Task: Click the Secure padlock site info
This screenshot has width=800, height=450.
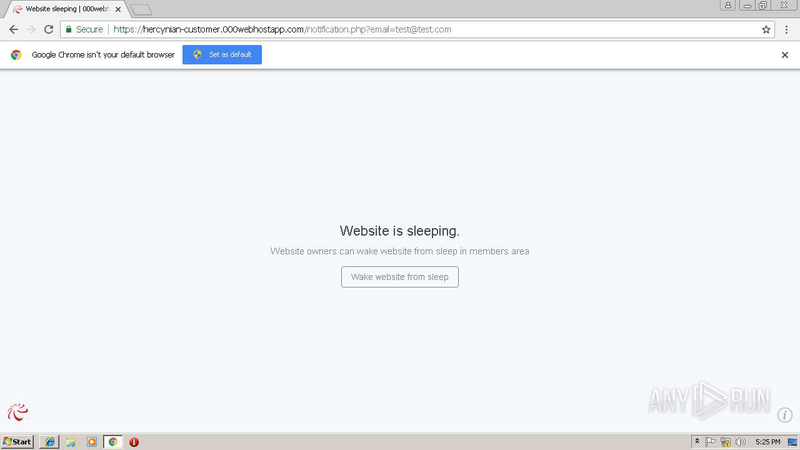Action: pyautogui.click(x=84, y=30)
